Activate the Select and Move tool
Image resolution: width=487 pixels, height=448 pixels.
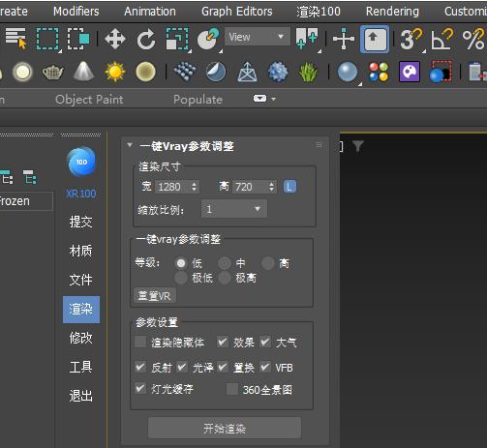coord(115,39)
